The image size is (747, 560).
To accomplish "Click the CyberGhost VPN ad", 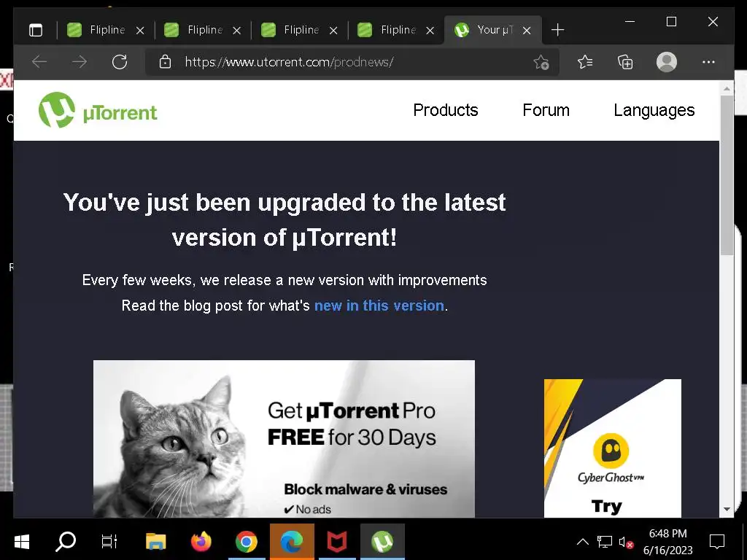I will click(613, 448).
